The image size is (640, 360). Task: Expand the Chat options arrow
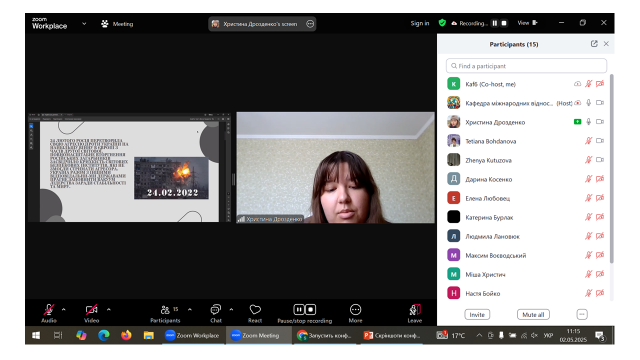231,310
